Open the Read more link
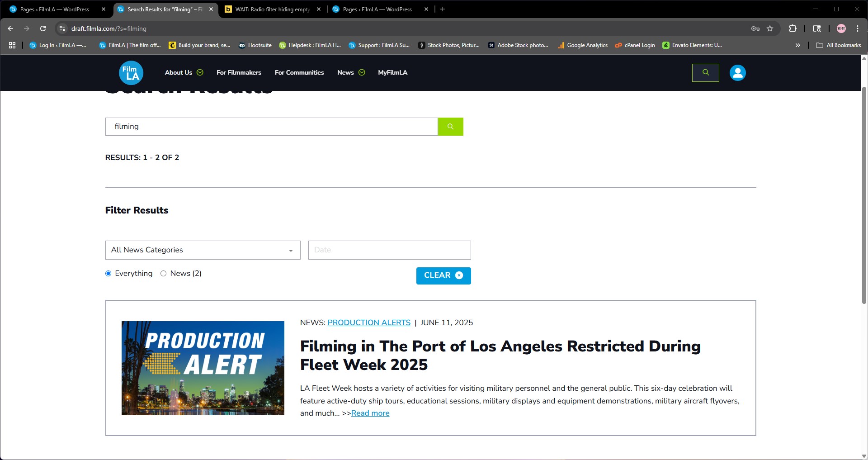The image size is (868, 460). point(370,413)
